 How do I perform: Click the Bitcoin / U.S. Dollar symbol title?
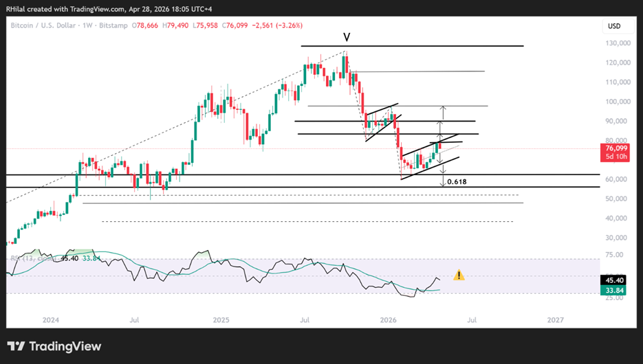click(x=43, y=25)
